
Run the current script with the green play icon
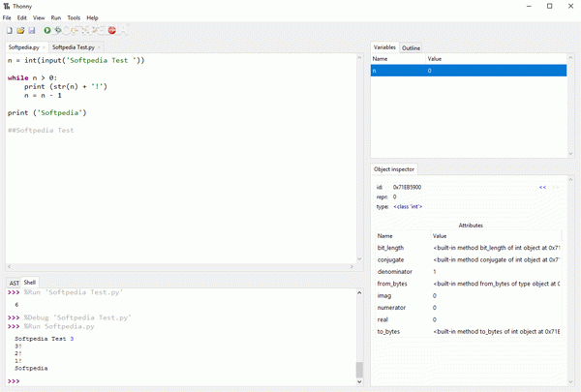point(47,30)
